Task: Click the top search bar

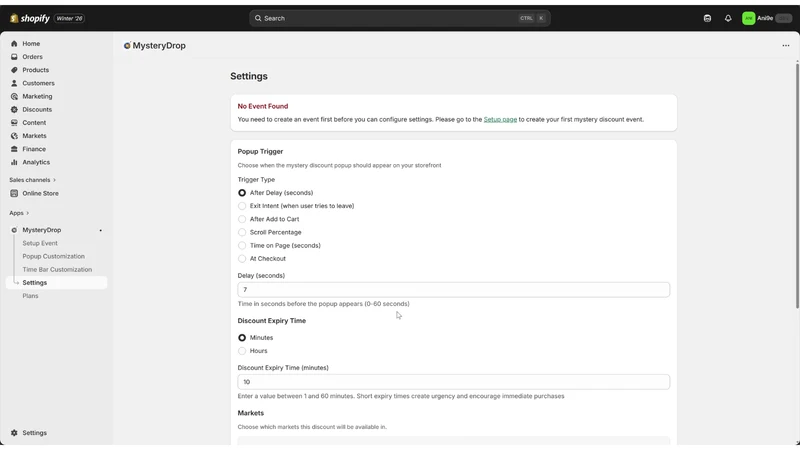Action: (399, 18)
